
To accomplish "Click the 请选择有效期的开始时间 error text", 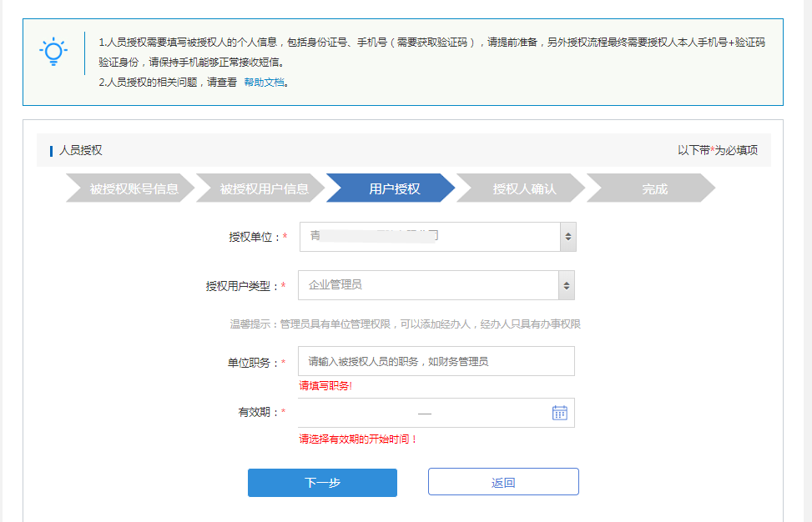I will point(358,439).
